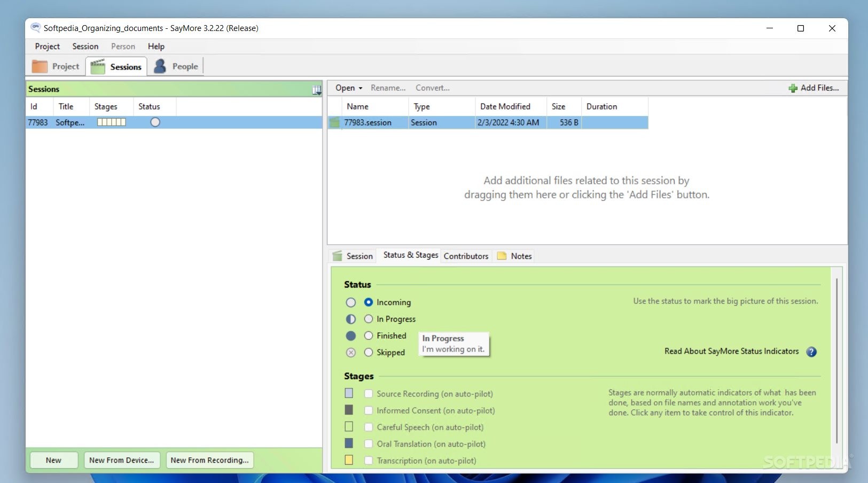Image resolution: width=868 pixels, height=483 pixels.
Task: Open the Project menu
Action: click(x=48, y=46)
